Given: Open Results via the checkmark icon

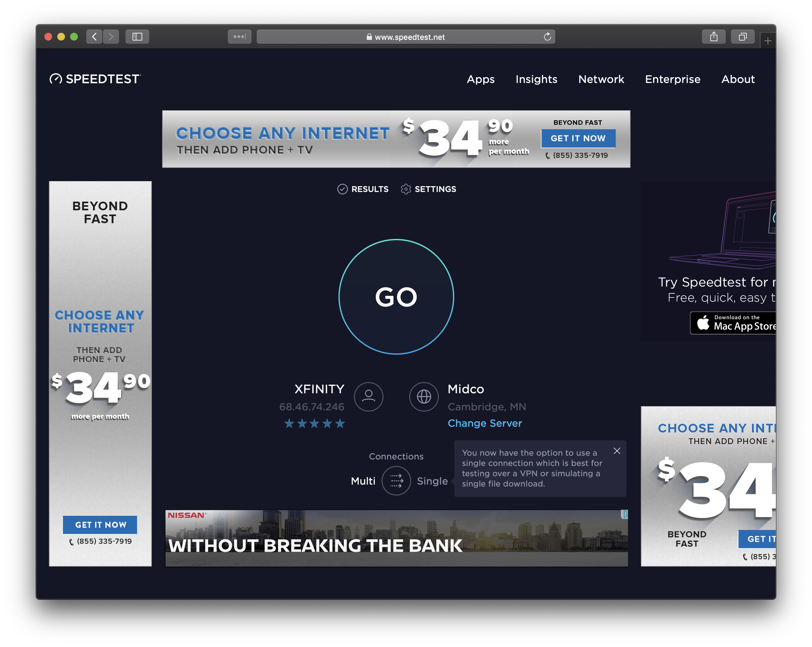Looking at the screenshot, I should [342, 189].
